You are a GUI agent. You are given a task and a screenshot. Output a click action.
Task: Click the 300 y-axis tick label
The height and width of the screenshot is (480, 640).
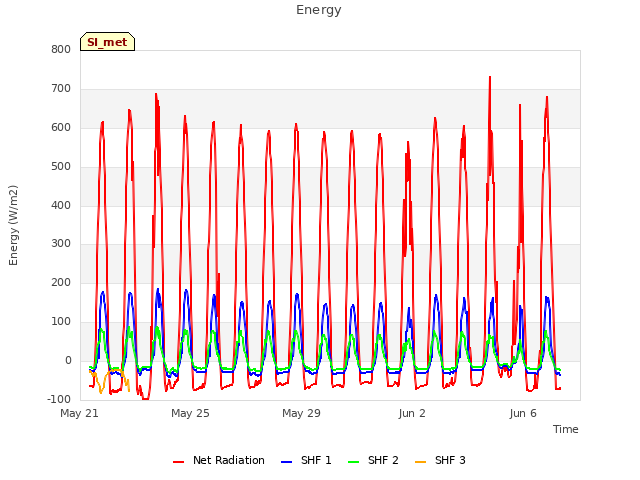(x=61, y=244)
